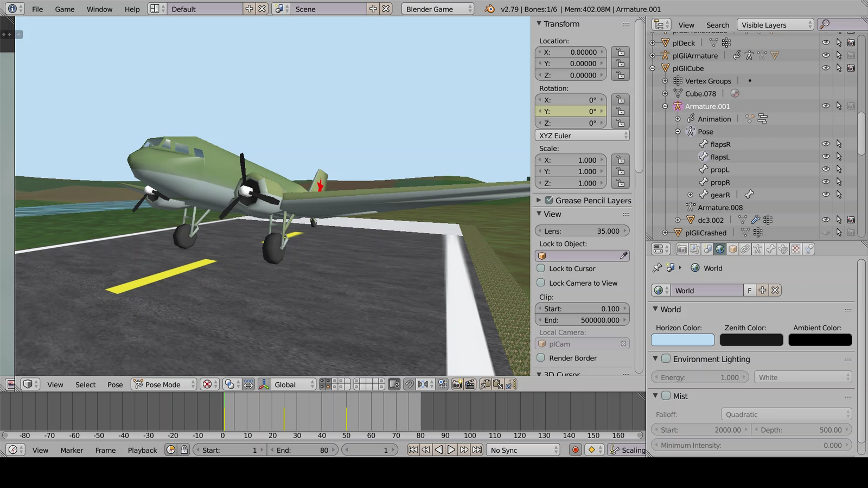The height and width of the screenshot is (488, 868).
Task: Open the Render properties tab (camera icon)
Action: (682, 249)
